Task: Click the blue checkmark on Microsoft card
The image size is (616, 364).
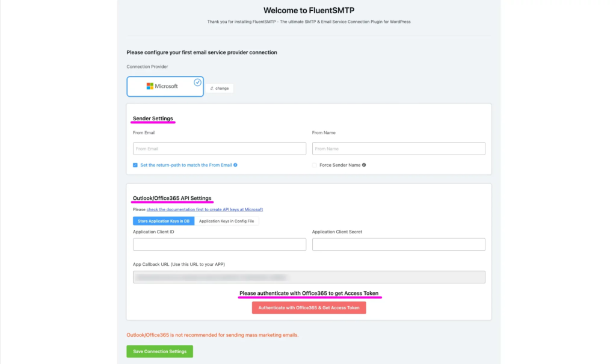Action: click(x=197, y=82)
